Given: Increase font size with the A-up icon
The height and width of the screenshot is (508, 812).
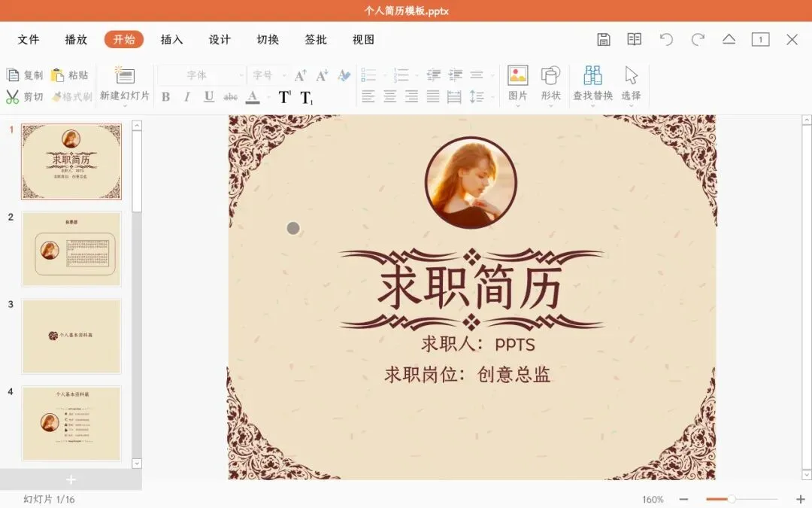Looking at the screenshot, I should (x=300, y=76).
